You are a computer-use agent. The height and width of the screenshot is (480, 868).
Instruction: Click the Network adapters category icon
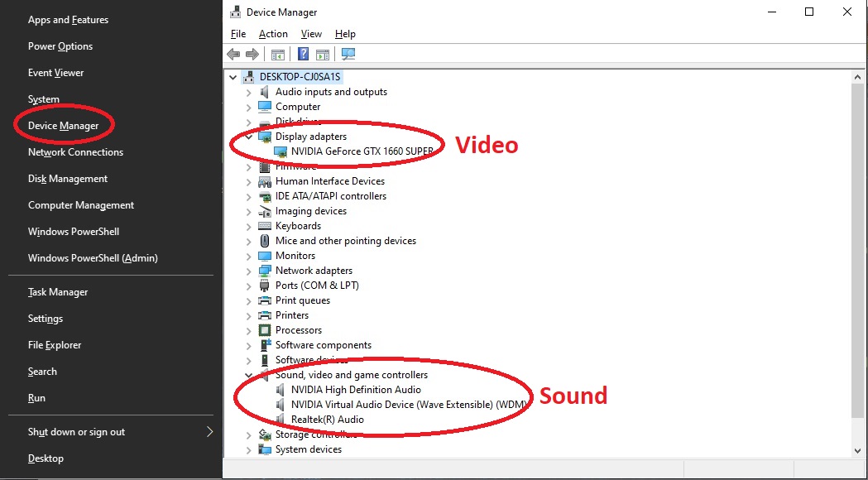(265, 271)
